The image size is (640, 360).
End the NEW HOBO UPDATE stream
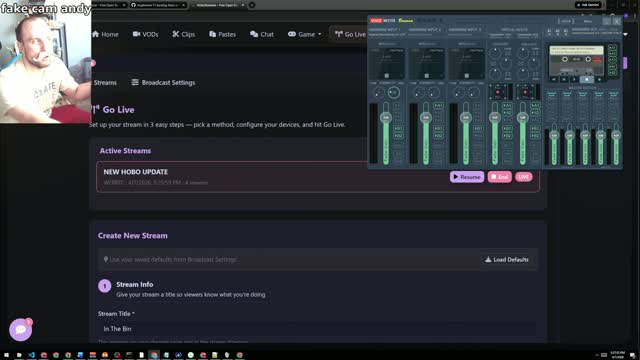click(x=500, y=177)
